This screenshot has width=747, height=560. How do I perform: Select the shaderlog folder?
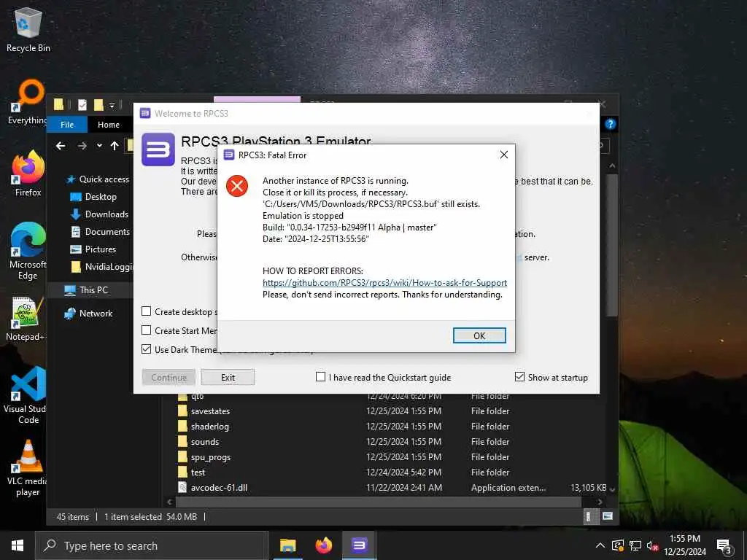[209, 426]
